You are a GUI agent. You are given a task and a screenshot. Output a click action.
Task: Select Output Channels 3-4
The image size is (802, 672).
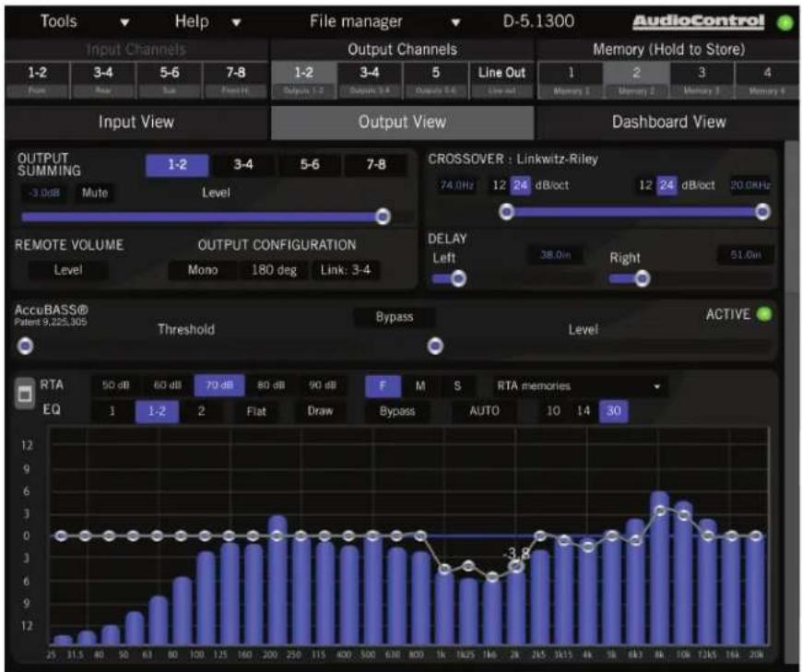click(370, 79)
